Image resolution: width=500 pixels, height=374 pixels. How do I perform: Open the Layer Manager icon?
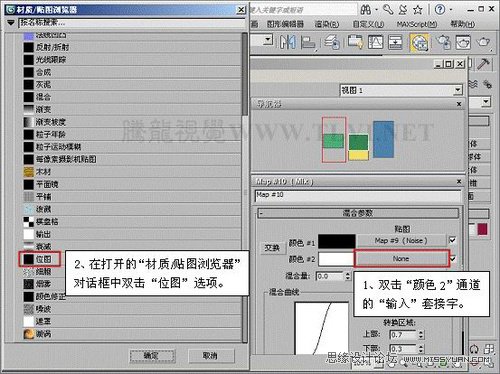coord(332,42)
